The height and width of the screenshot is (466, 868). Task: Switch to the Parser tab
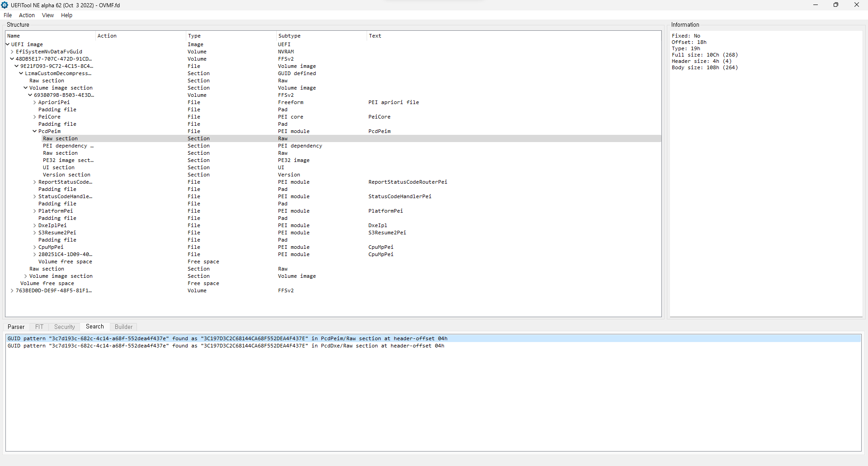[x=16, y=327]
